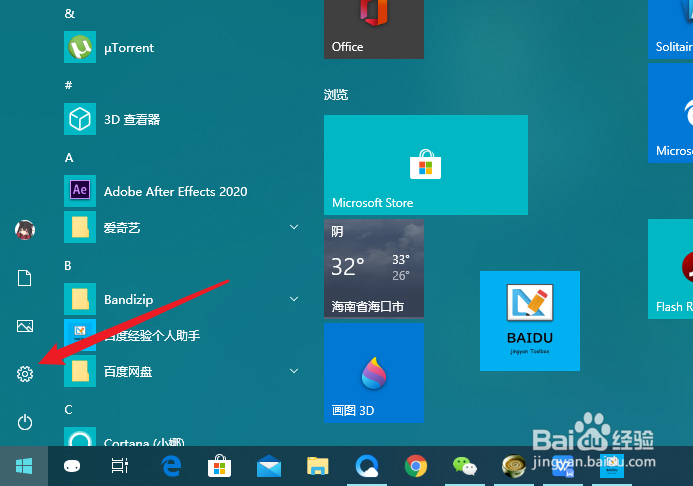Launch µTorrent from the app list
The image size is (693, 486).
[x=181, y=47]
